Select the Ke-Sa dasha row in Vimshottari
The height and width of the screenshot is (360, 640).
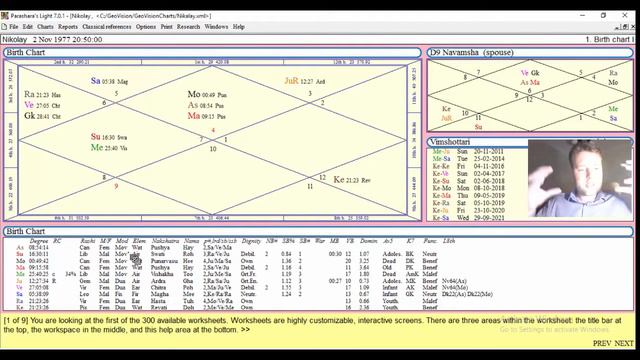point(469,218)
